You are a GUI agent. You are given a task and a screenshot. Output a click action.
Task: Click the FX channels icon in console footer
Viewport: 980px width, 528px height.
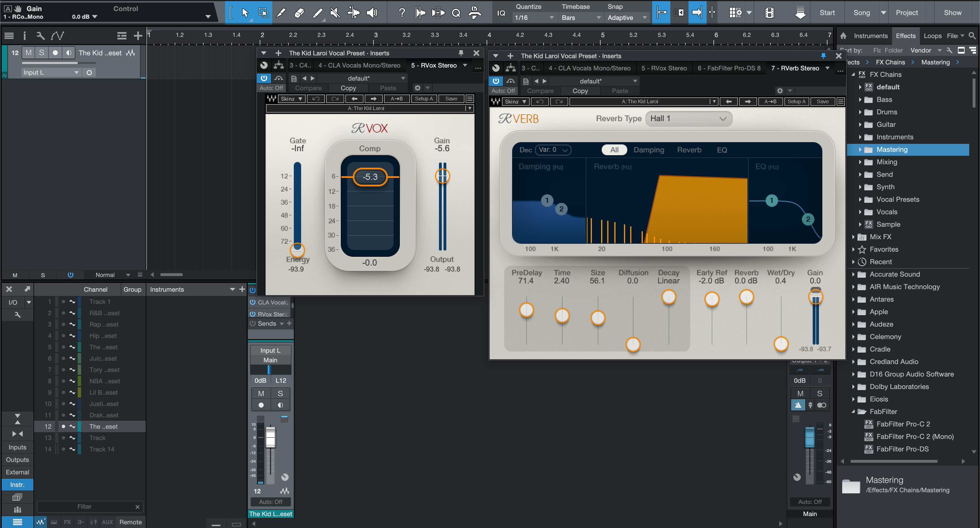67,522
